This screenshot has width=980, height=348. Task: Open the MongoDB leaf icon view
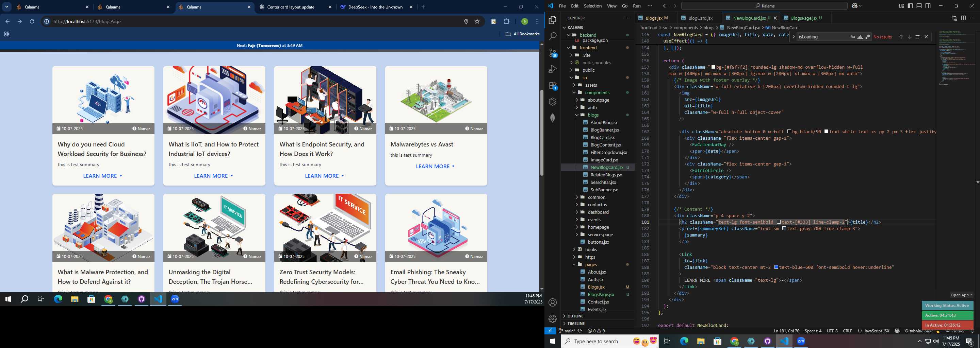tap(552, 118)
